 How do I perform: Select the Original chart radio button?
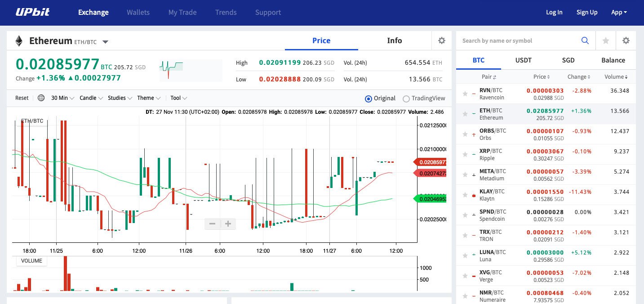pyautogui.click(x=369, y=98)
